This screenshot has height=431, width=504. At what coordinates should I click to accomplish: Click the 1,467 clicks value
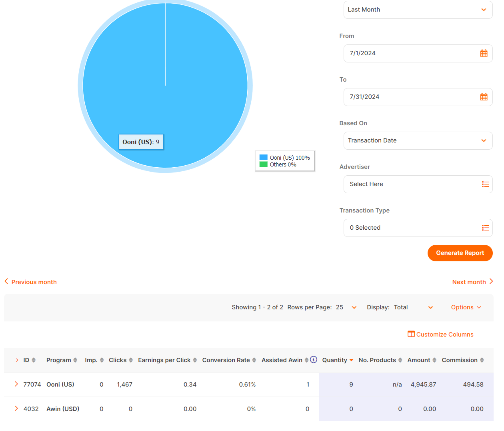124,385
